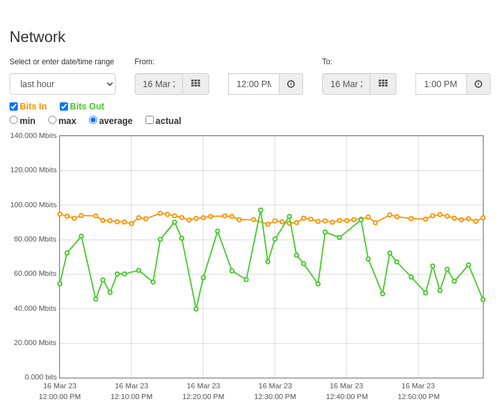Click the '140.000 Mbits' axis label
This screenshot has height=403, width=500.
(33, 135)
